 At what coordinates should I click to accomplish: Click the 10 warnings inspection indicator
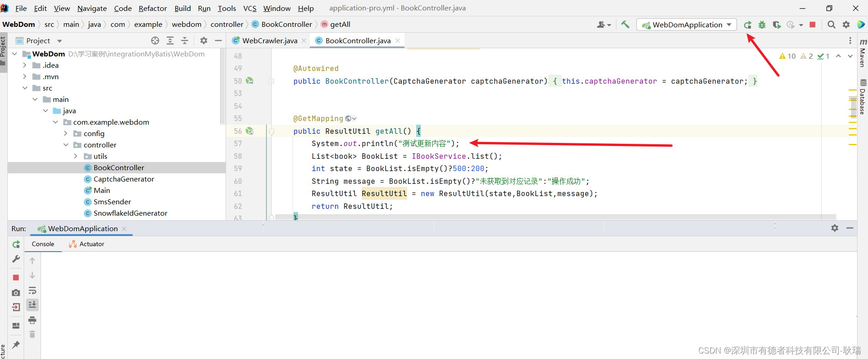coord(787,56)
